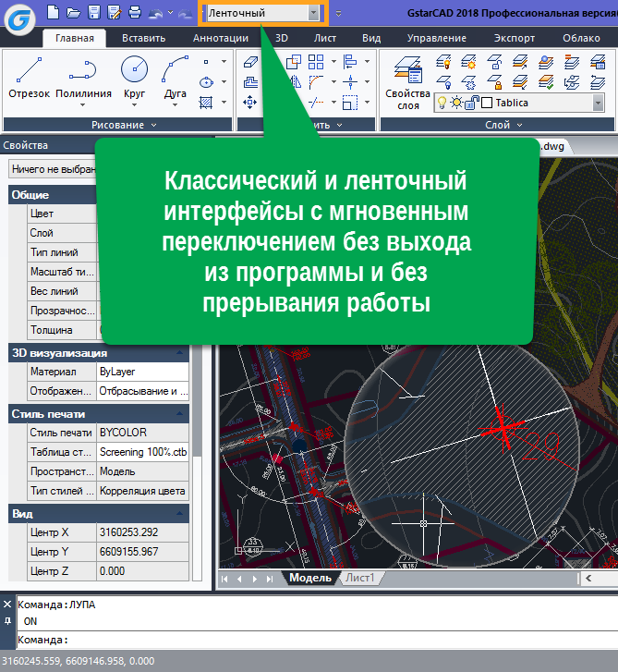Jump to last layout tab button
The height and width of the screenshot is (672, 618).
point(270,579)
